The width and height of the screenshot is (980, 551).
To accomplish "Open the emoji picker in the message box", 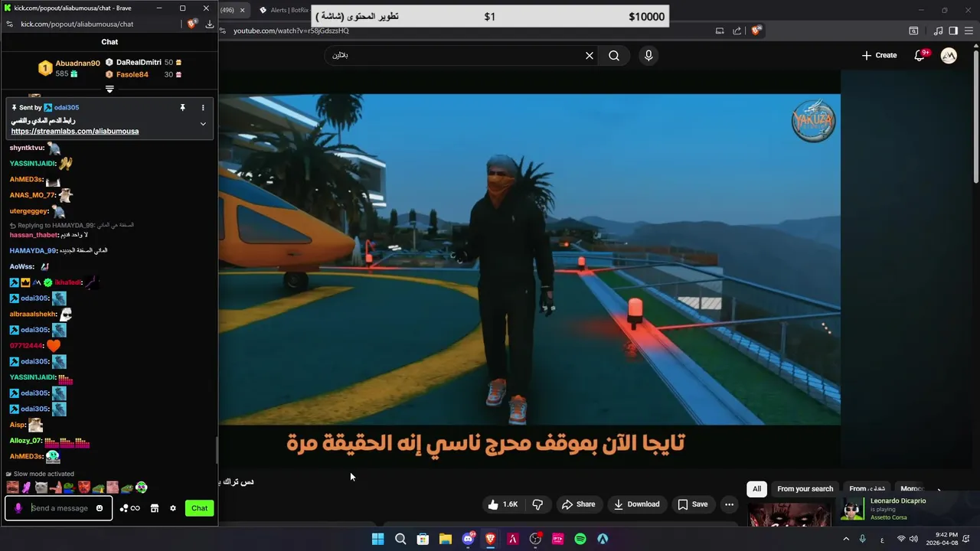I will [x=100, y=508].
